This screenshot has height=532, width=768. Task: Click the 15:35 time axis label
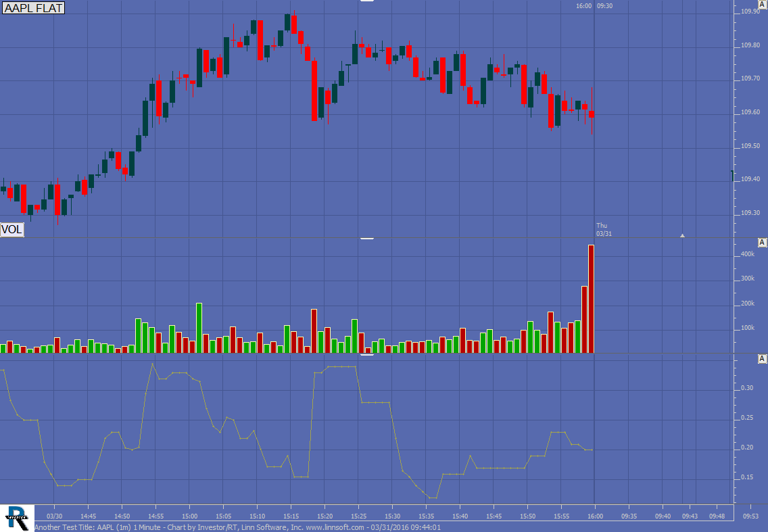point(426,516)
